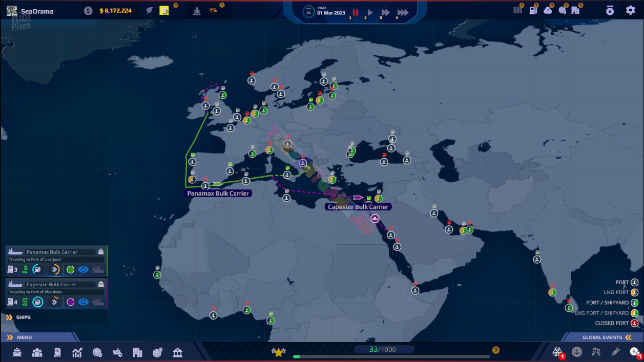Click the biohazard global event icon

(x=557, y=352)
